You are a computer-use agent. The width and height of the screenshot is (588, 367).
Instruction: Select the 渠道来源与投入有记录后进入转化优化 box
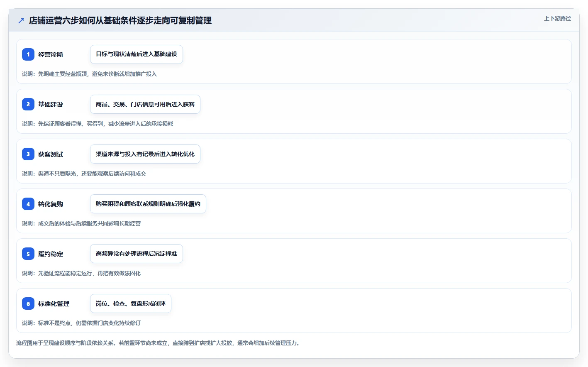click(145, 154)
